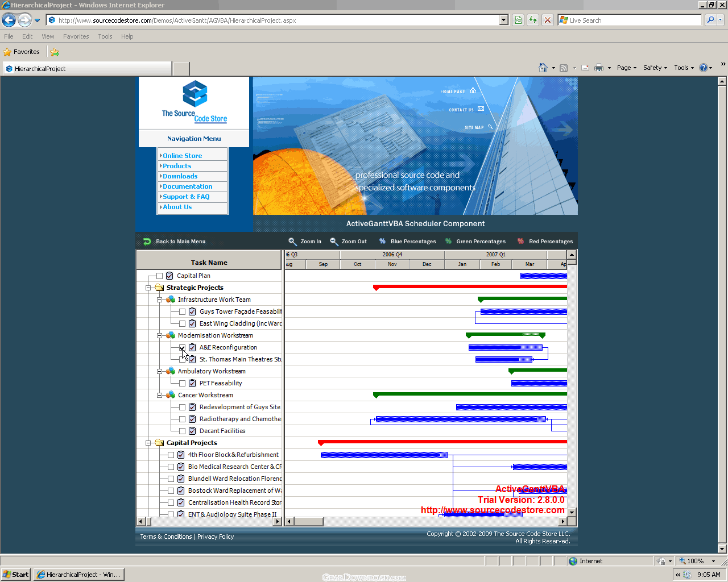Open the Downloads navigation link

pos(180,176)
